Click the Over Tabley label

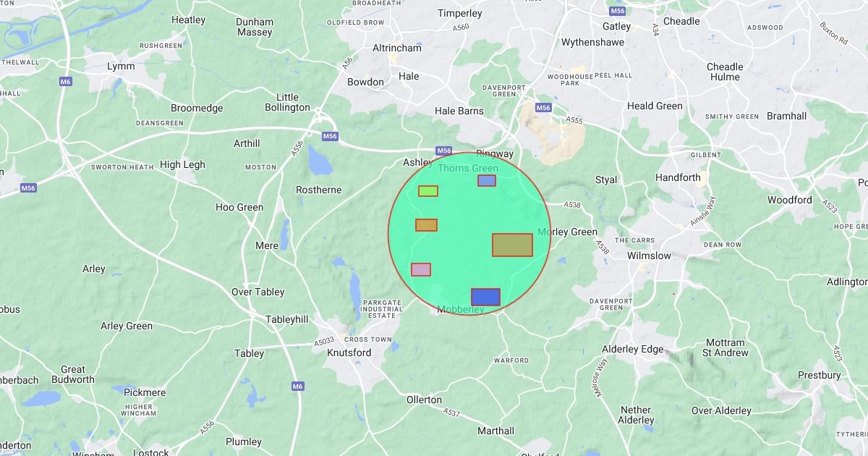click(x=258, y=292)
